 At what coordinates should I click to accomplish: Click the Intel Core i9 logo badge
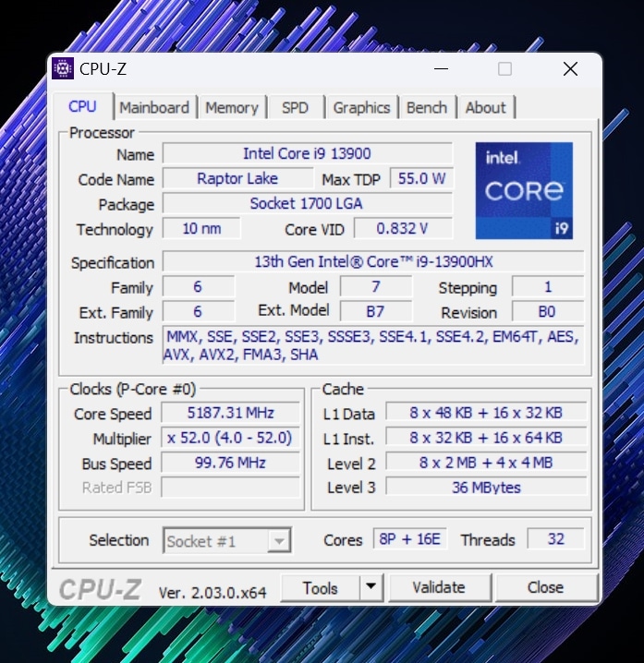524,190
